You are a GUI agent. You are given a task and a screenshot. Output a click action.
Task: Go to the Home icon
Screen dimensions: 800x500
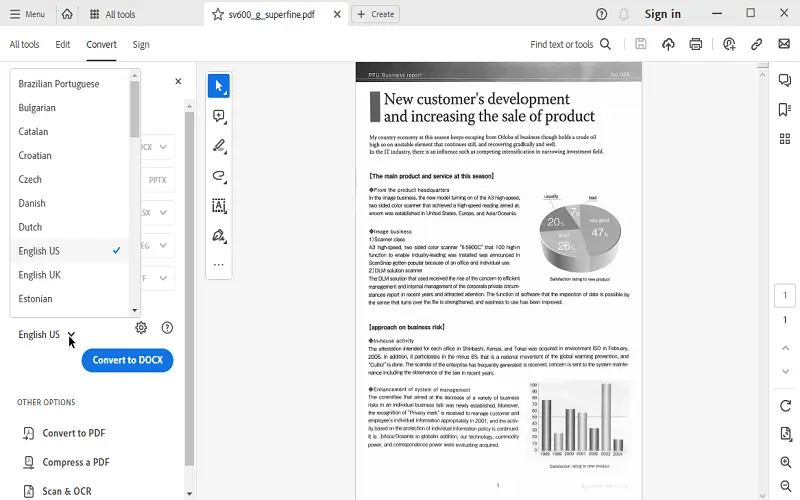click(x=67, y=14)
